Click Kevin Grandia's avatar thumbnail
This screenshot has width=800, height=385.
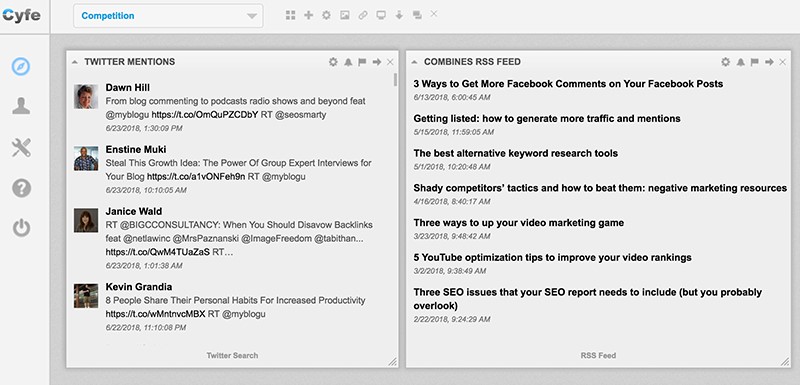[86, 296]
